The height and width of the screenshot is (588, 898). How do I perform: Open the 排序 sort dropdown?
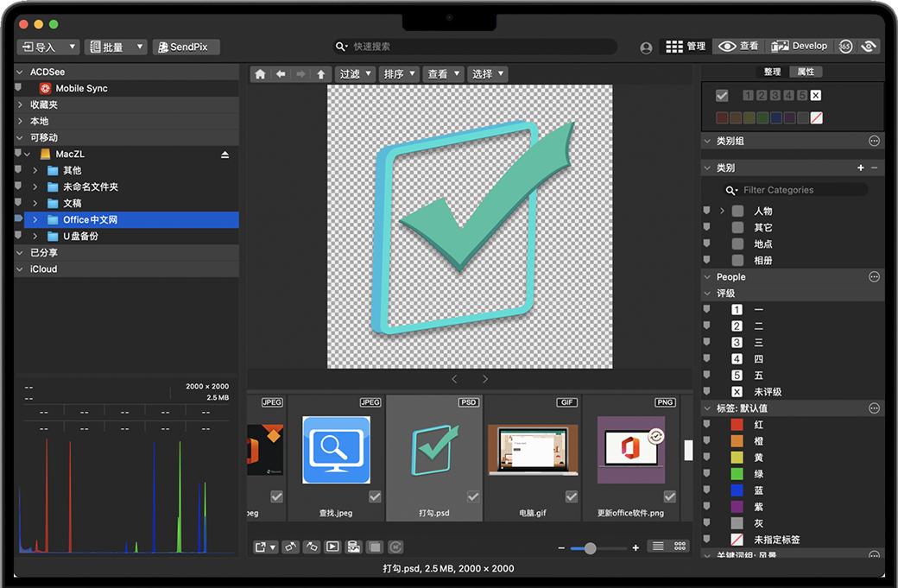point(399,74)
